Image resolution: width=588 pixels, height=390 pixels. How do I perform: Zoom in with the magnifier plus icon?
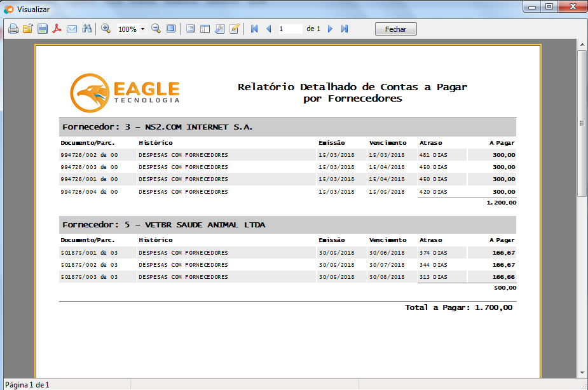[106, 29]
